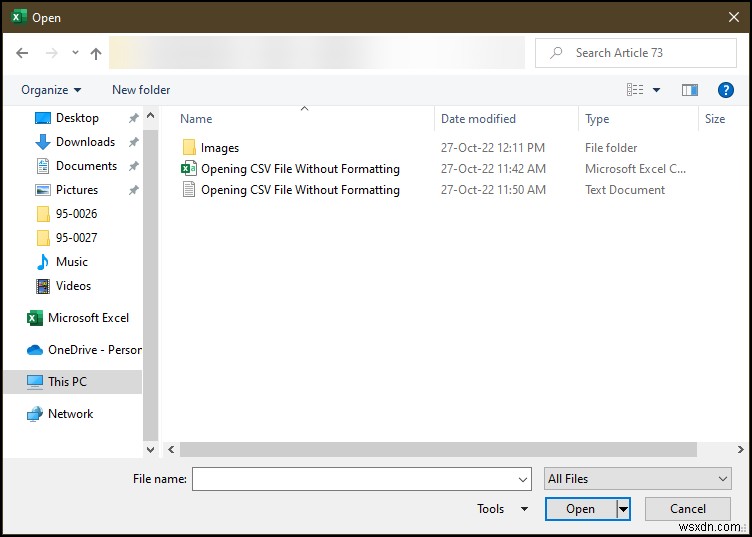The width and height of the screenshot is (752, 537).
Task: Click the Music note icon
Action: (x=43, y=262)
